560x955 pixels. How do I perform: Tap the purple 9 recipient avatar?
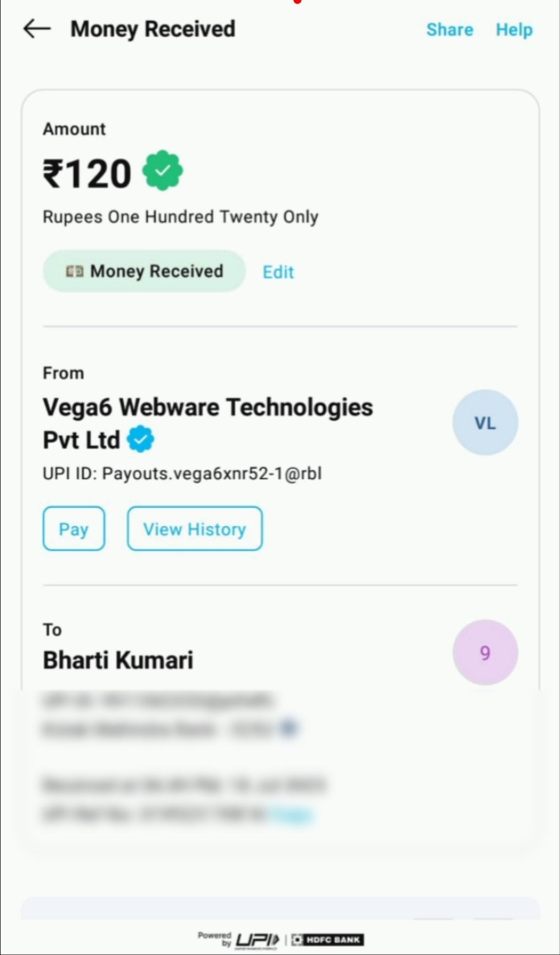tap(484, 652)
